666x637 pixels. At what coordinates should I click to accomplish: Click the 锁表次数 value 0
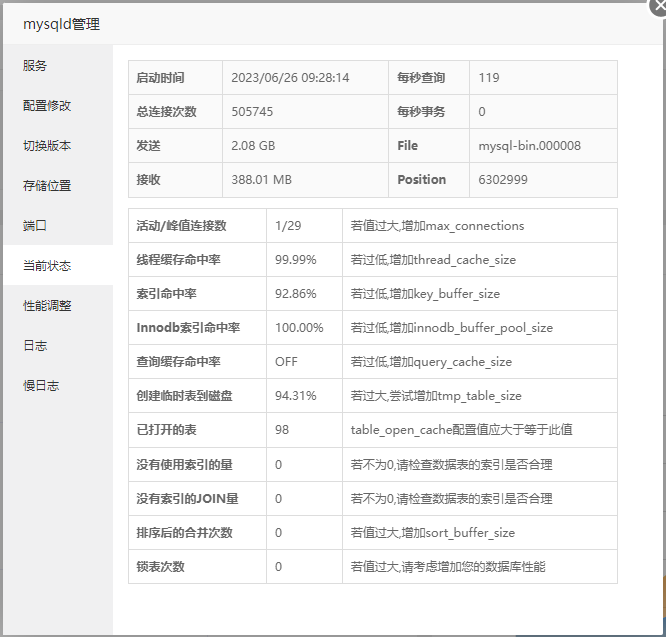coord(278,567)
